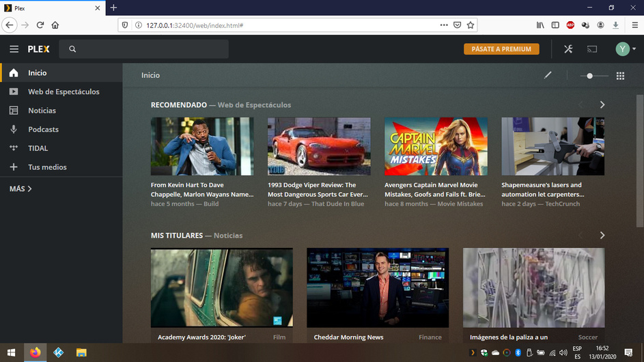Viewport: 644px width, 362px height.
Task: Go back with browser back arrow
Action: click(x=10, y=25)
